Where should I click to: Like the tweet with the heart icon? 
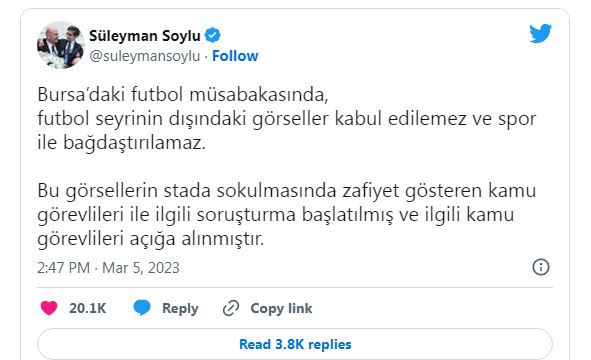[x=49, y=308]
